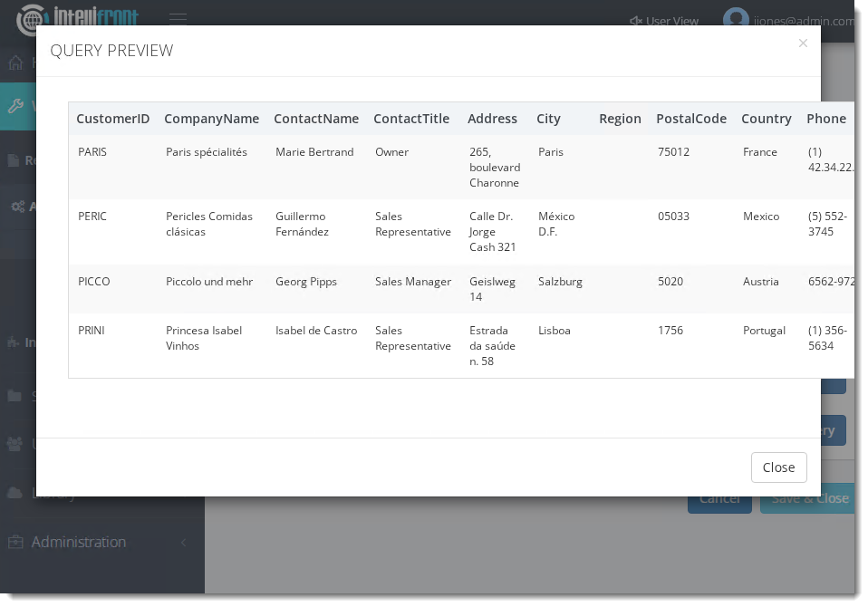
Task: Click the User View speaker icon
Action: [636, 21]
